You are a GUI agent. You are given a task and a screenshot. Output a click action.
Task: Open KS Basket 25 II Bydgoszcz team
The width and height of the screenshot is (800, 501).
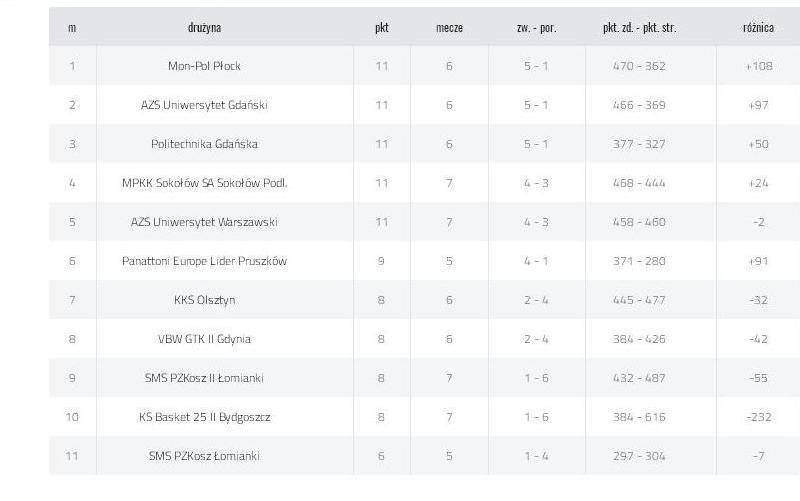204,417
